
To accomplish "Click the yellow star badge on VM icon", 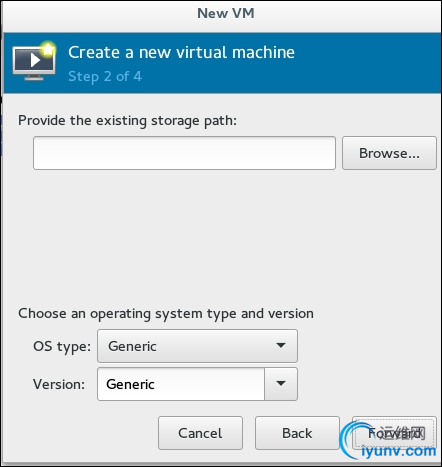I will 48,50.
